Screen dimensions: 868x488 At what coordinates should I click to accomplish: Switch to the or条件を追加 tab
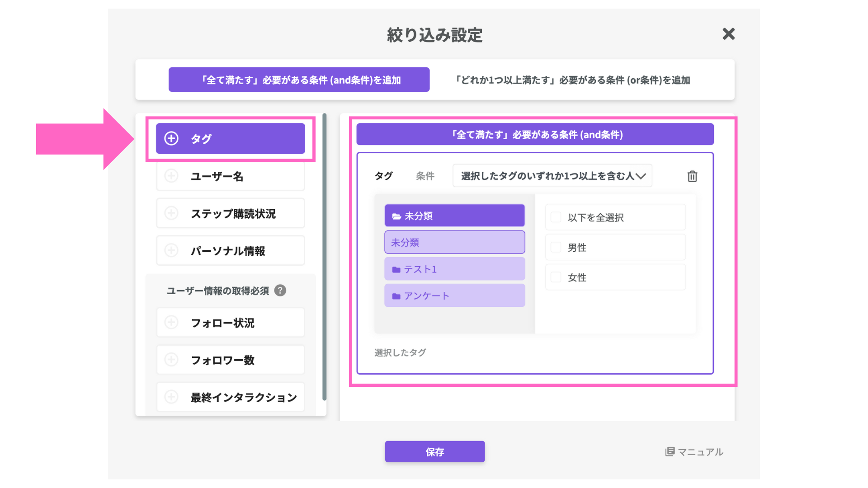pyautogui.click(x=572, y=80)
